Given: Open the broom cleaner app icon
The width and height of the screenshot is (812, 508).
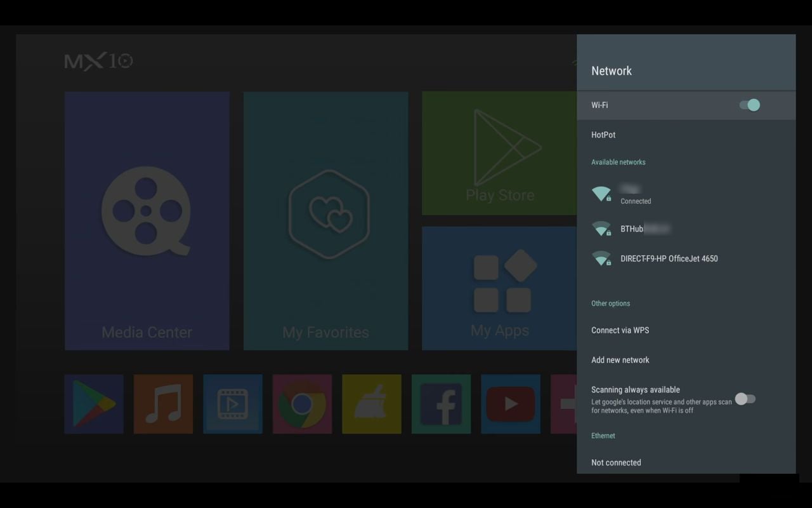Looking at the screenshot, I should pos(372,404).
